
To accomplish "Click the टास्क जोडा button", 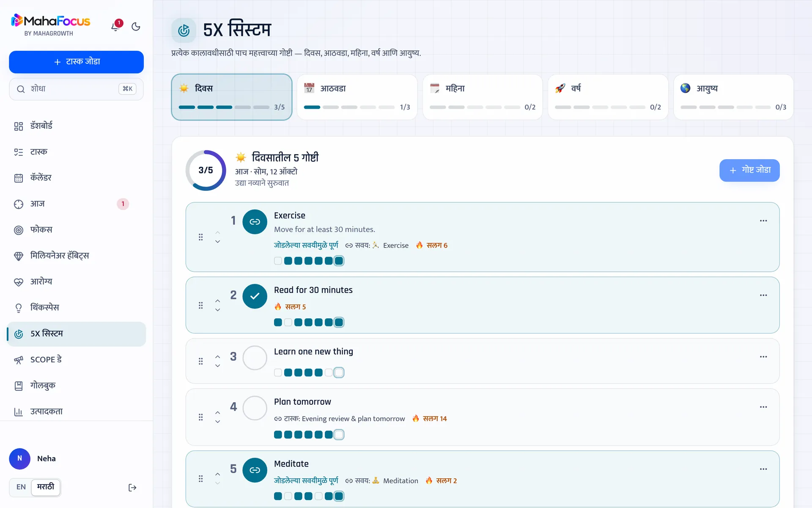I will coord(76,62).
